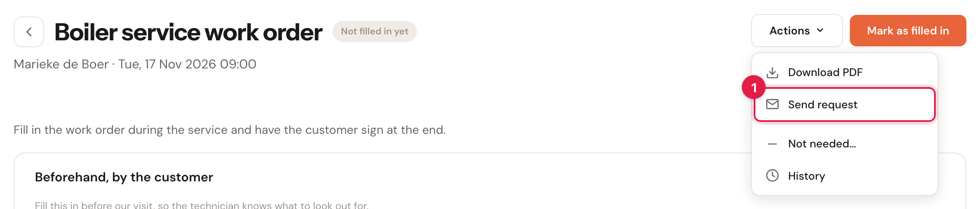The image size is (980, 209).
Task: Click the red step 1 badge
Action: tap(754, 88)
